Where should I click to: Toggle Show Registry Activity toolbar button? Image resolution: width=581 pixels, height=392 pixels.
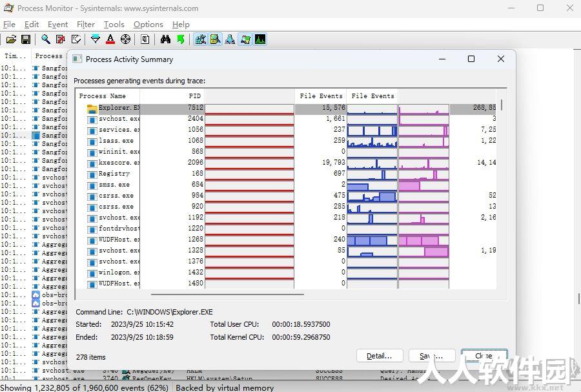pyautogui.click(x=201, y=39)
